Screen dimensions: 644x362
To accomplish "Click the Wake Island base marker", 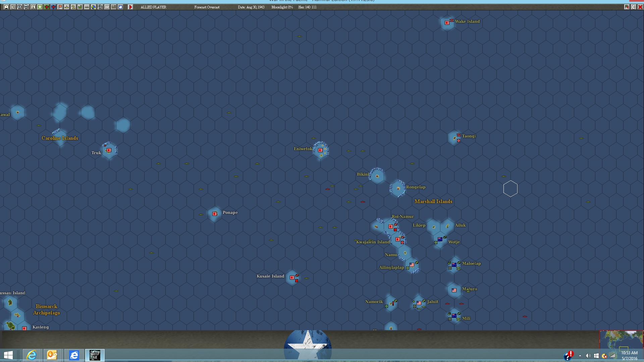I will pos(447,23).
